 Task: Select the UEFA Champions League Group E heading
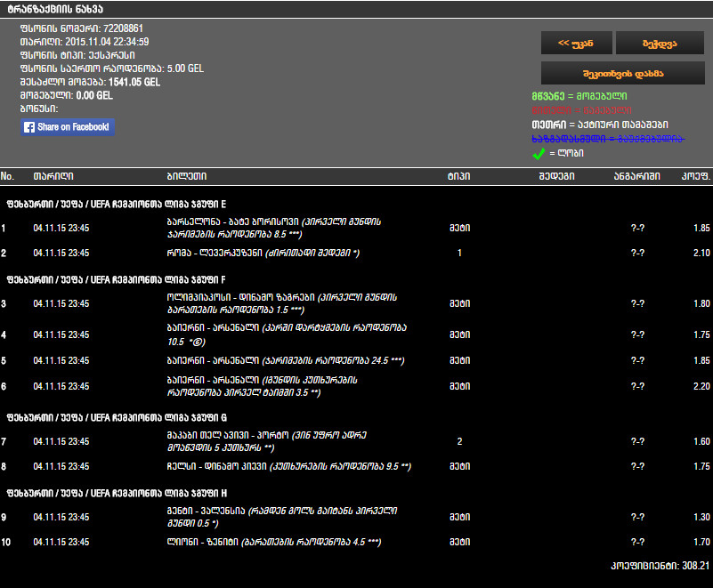tap(116, 203)
